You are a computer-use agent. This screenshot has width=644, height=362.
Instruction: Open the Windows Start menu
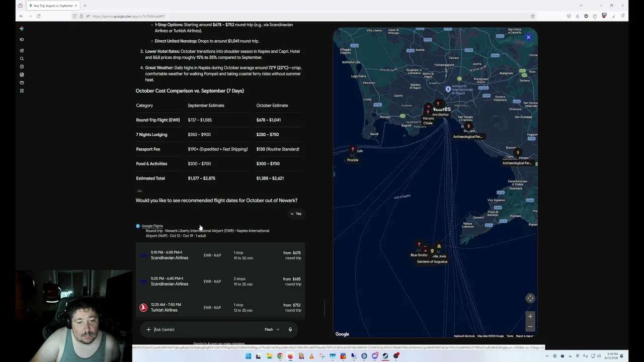[x=248, y=356]
